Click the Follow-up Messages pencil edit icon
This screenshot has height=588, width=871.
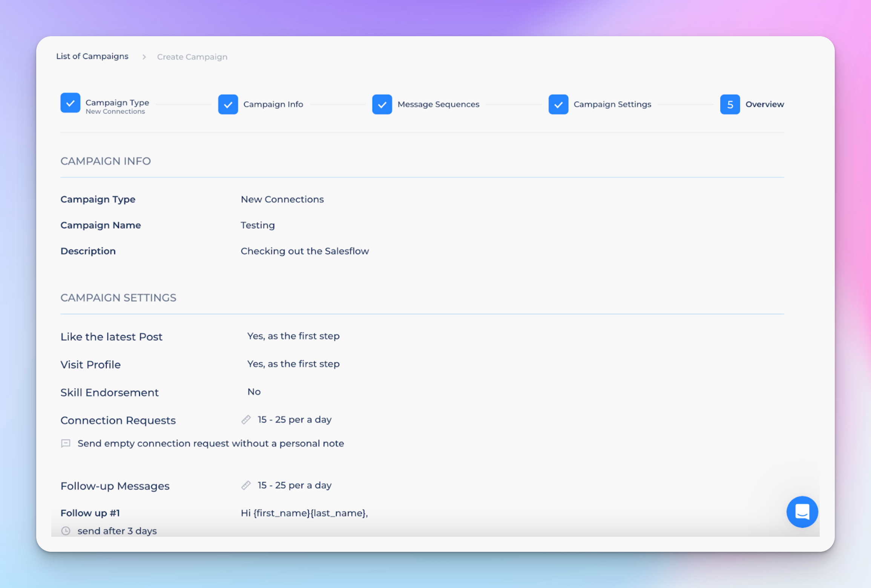pos(246,485)
